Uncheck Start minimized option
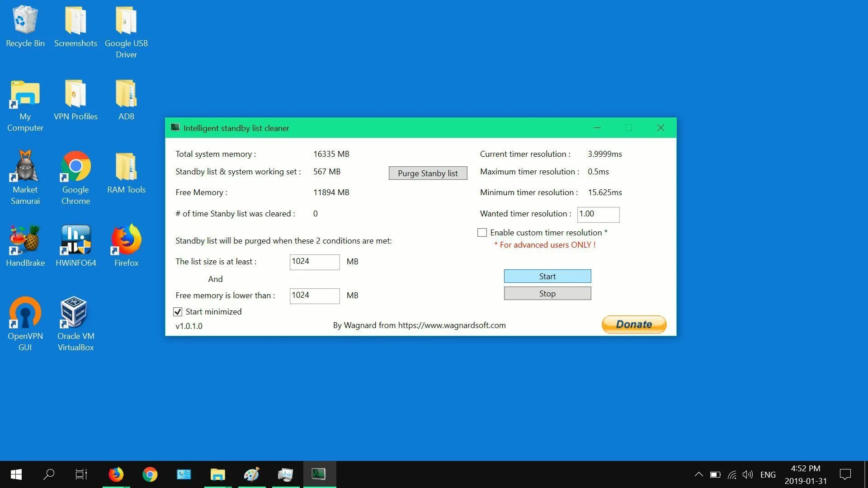868x488 pixels. [x=178, y=312]
